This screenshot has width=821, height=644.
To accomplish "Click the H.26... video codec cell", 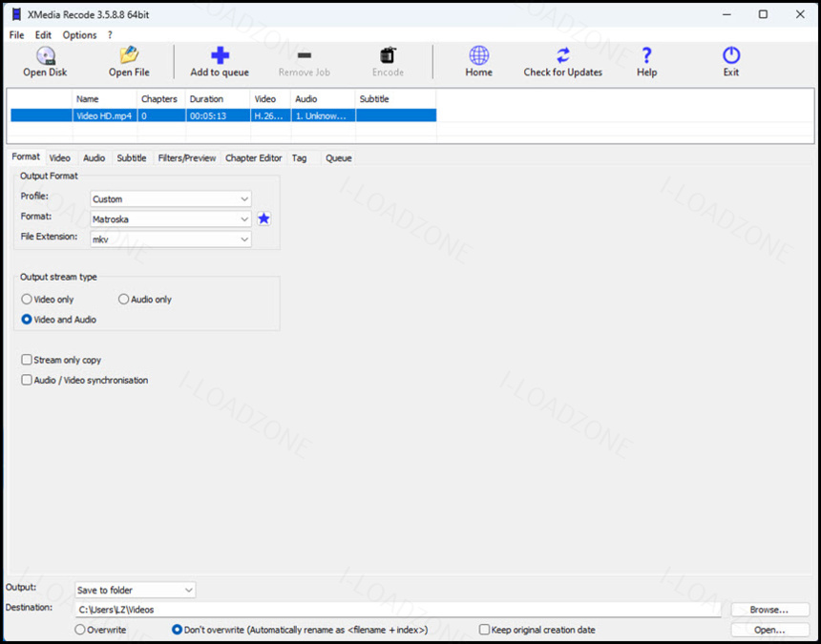I will 271,115.
